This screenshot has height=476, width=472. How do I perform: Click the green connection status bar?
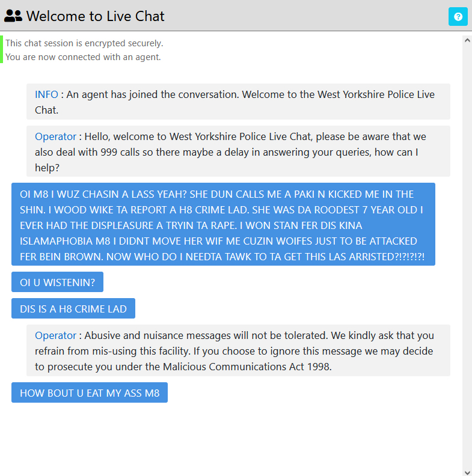coord(1,49)
